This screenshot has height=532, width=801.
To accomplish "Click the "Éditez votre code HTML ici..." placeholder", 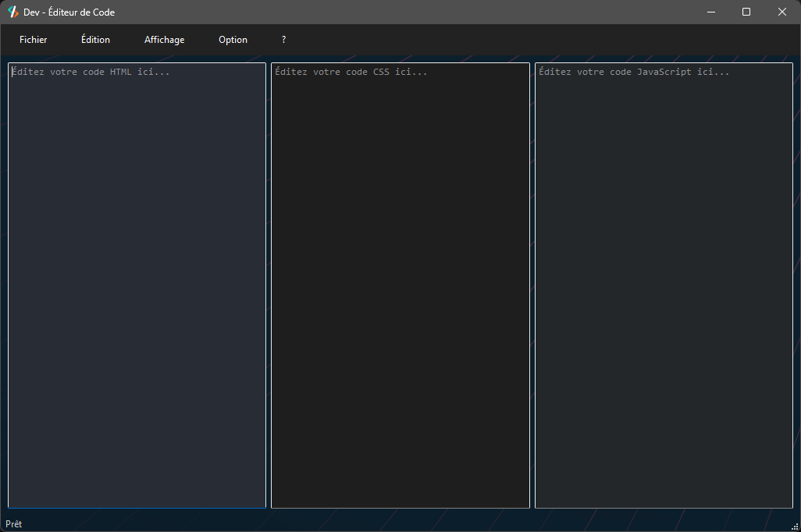I will tap(91, 72).
